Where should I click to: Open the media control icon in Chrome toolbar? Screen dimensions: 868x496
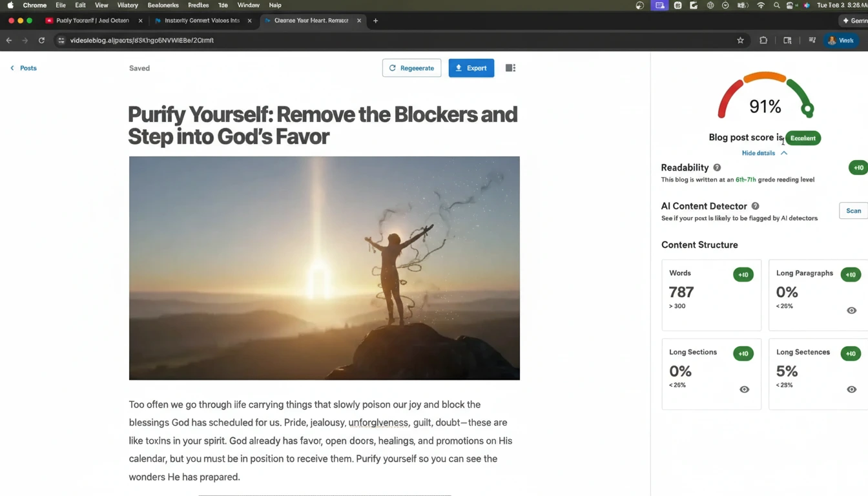pyautogui.click(x=812, y=40)
